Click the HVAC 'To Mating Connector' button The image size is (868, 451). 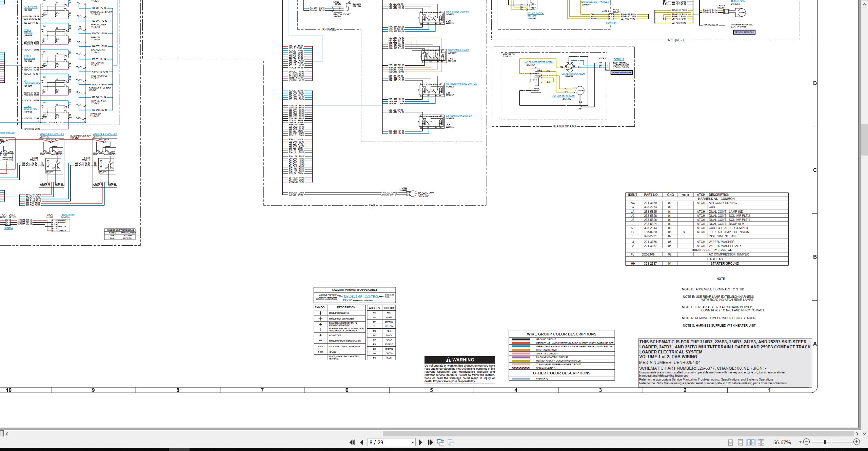click(x=744, y=32)
